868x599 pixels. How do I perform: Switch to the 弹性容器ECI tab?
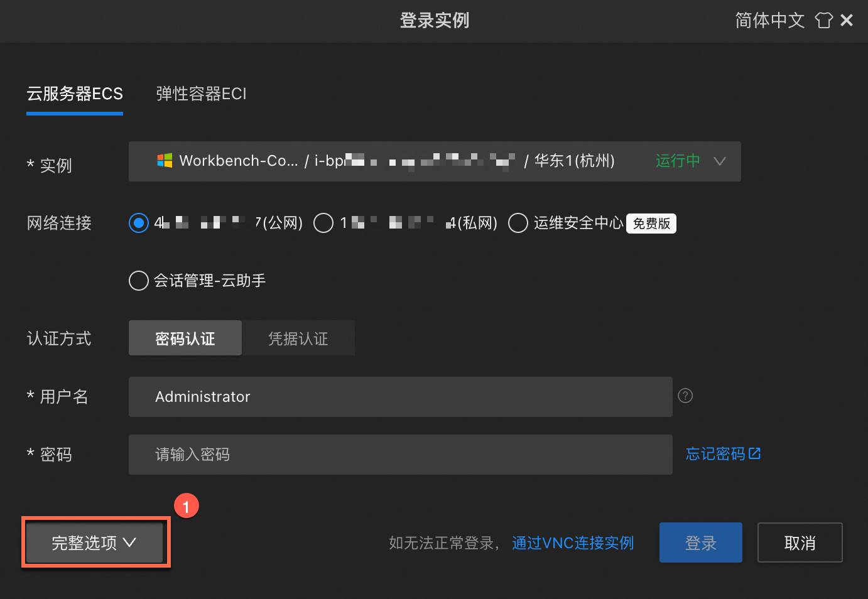click(x=201, y=94)
